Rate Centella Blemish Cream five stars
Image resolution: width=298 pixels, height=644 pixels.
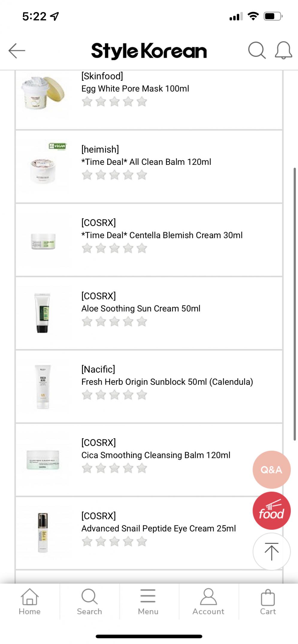[x=142, y=248]
